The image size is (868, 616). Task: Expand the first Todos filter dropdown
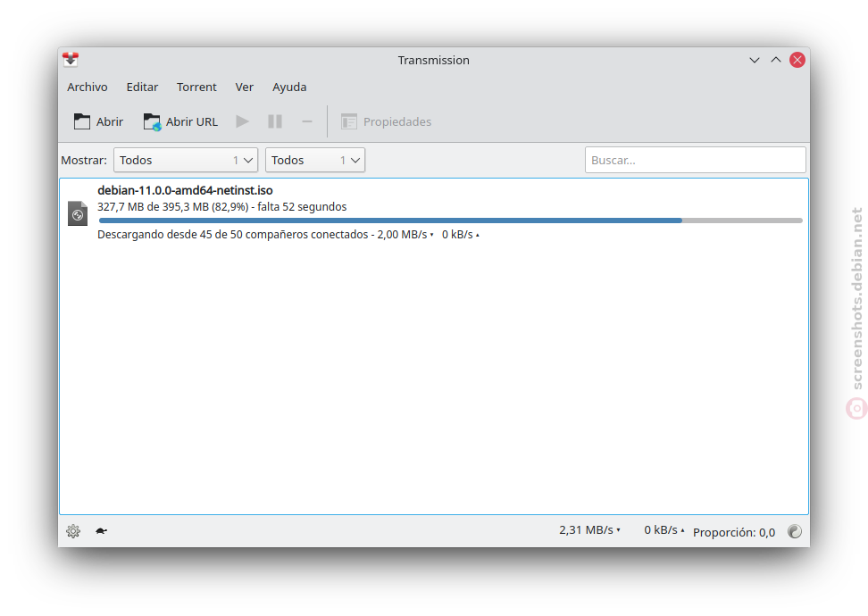click(x=186, y=160)
